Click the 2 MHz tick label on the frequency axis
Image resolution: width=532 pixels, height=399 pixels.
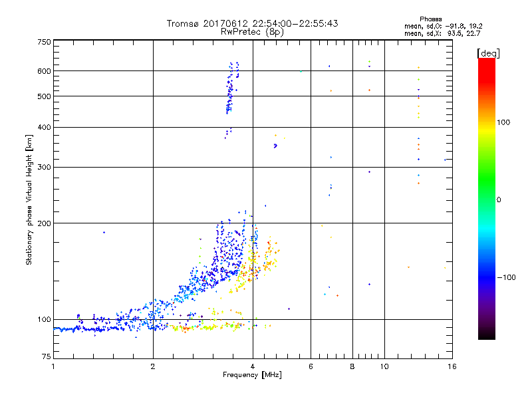tap(153, 366)
